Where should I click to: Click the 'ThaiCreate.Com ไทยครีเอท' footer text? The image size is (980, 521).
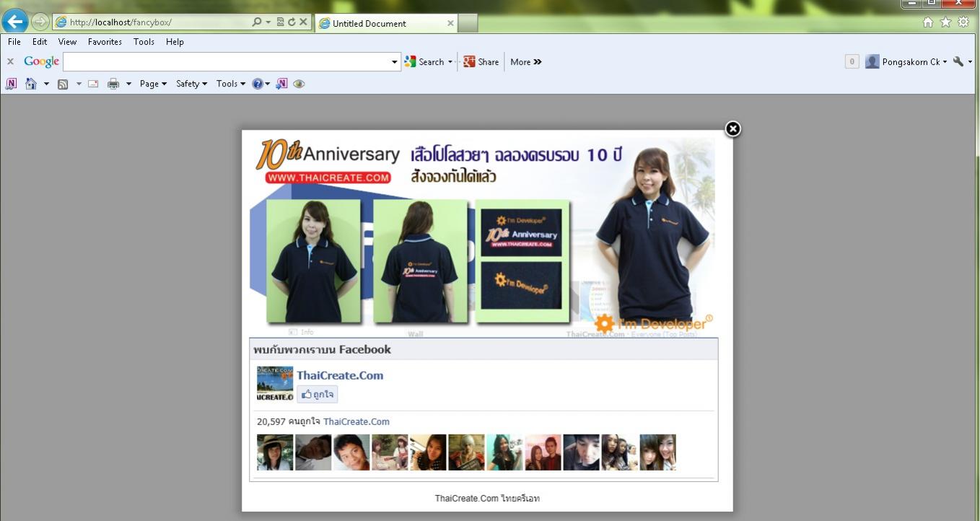pos(487,499)
